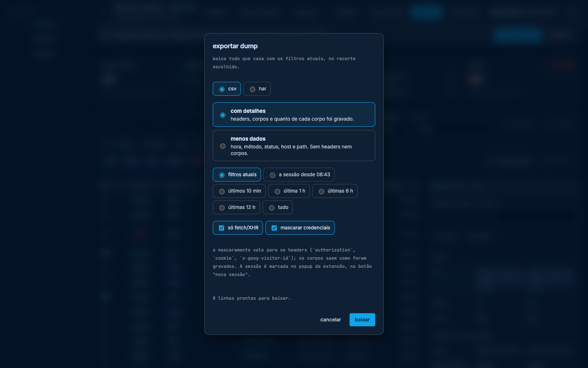Choose the "com detalhes" export option
This screenshot has width=588, height=368.
(x=294, y=114)
